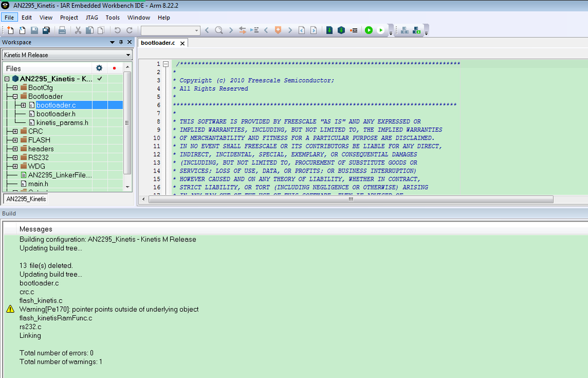Click the Find Next arrow icon
The image size is (588, 378).
pos(231,31)
